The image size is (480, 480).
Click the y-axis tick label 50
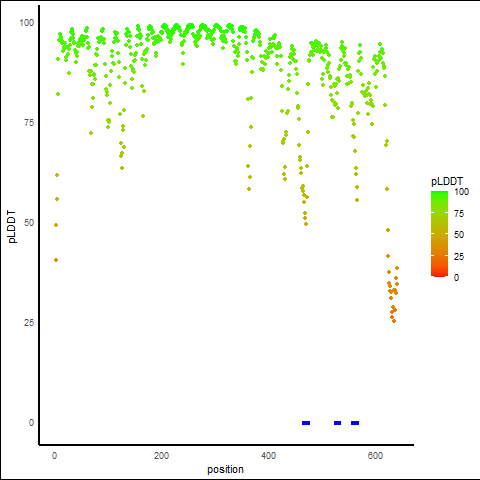(x=29, y=223)
